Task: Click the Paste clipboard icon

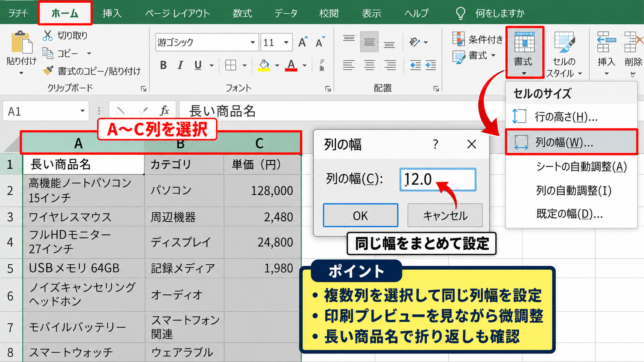Action: [x=22, y=42]
